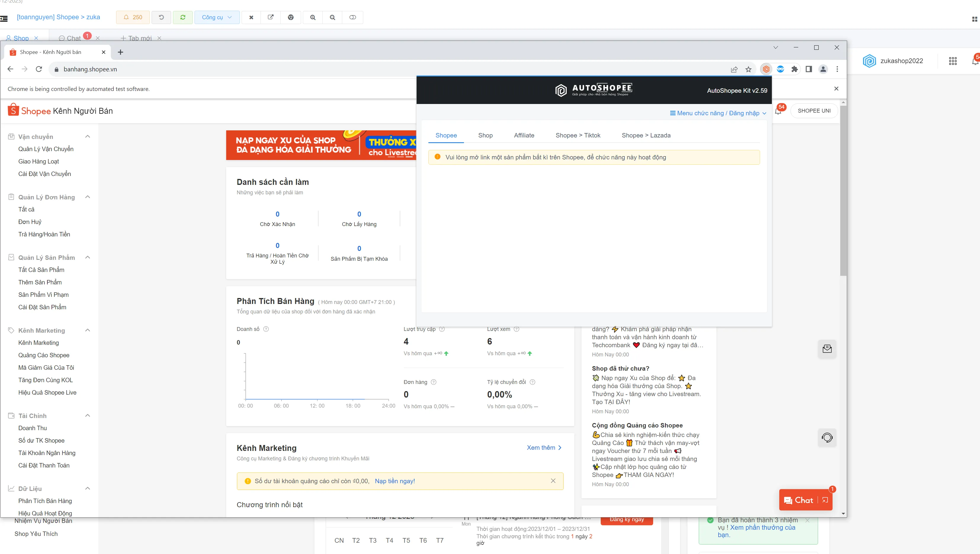Click the inbox mail floating icon
The image size is (980, 554).
(x=827, y=349)
